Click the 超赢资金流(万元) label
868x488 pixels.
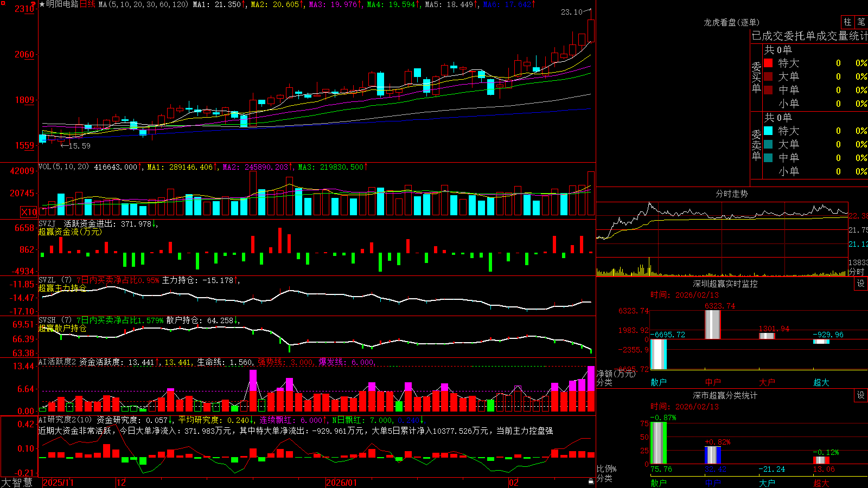pyautogui.click(x=70, y=232)
